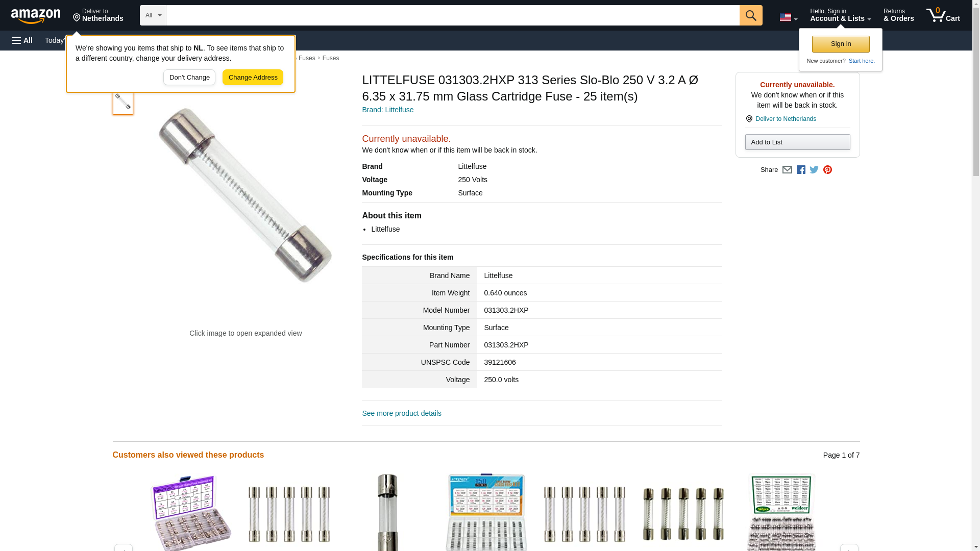This screenshot has width=980, height=551.
Task: Expand Account & Lists menu
Action: pos(840,15)
